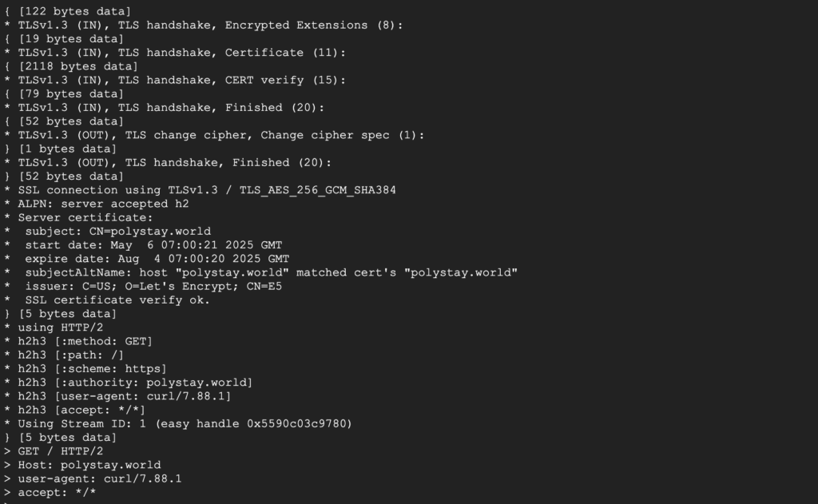Screen dimensions: 818x504
Task: Click the issuer Let's Encrypt line
Action: (143, 287)
